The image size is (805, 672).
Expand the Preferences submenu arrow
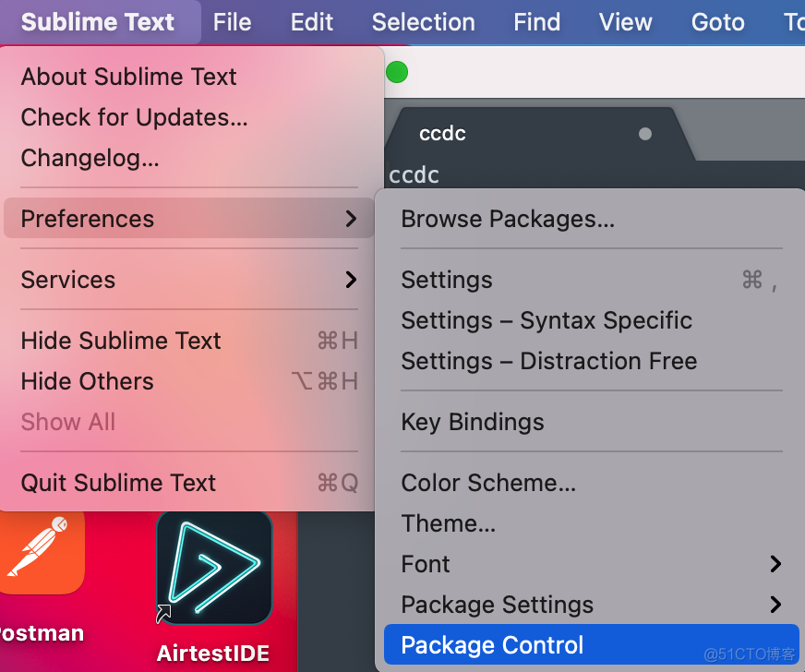(x=351, y=219)
